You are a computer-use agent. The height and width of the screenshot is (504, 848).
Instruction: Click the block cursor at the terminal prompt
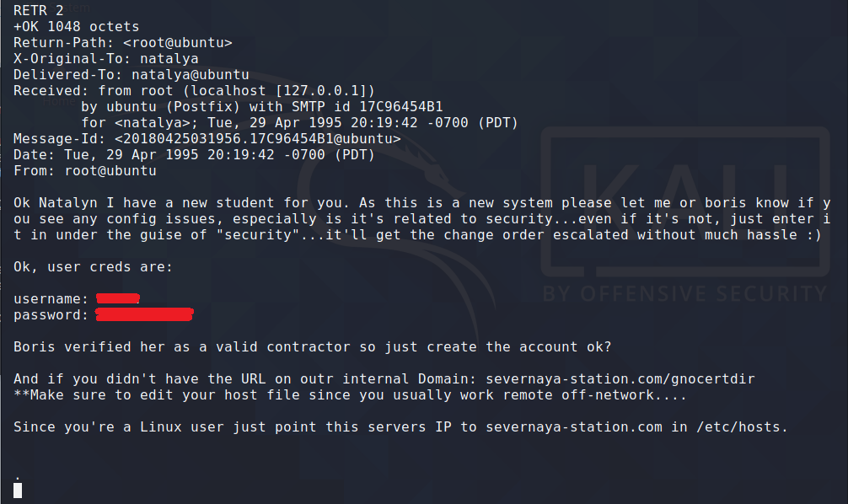(x=18, y=491)
